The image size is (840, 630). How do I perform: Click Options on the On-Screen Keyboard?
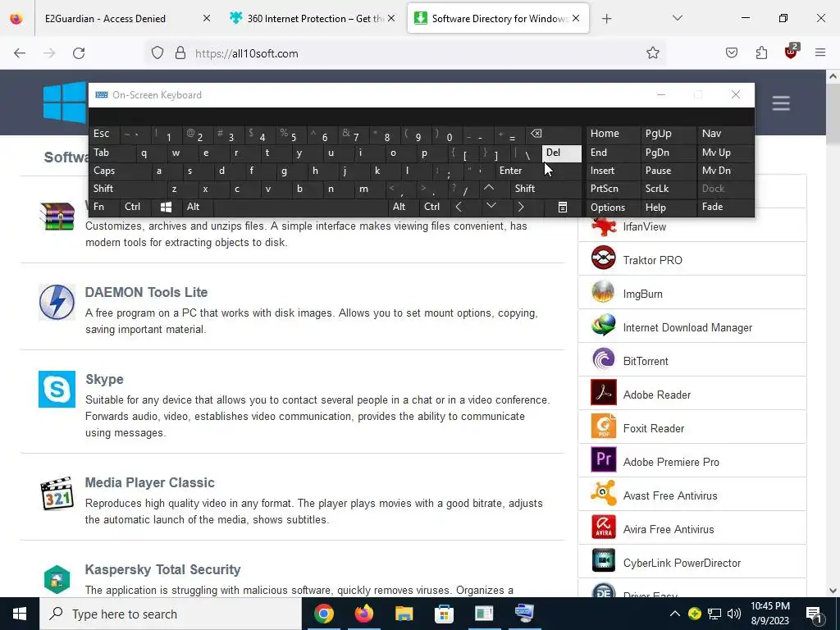point(613,208)
